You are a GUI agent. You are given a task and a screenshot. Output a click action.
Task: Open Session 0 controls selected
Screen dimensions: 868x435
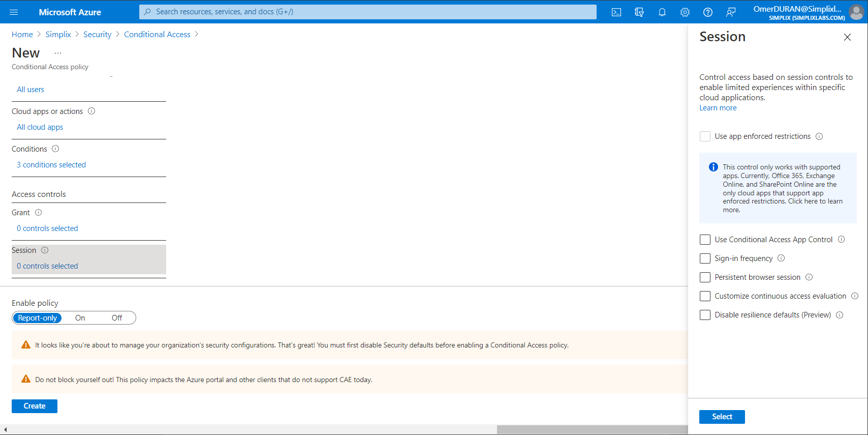point(47,266)
